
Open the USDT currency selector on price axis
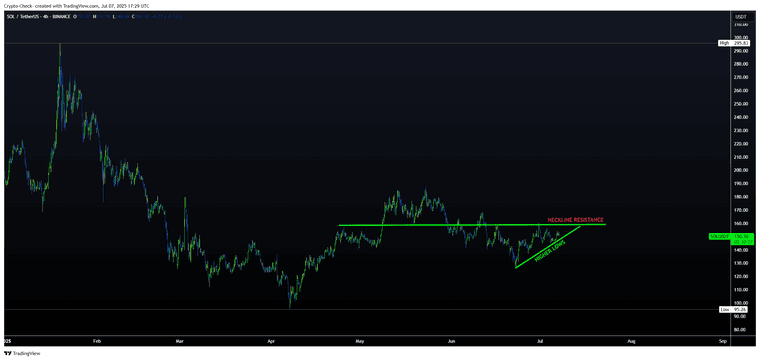pos(740,16)
